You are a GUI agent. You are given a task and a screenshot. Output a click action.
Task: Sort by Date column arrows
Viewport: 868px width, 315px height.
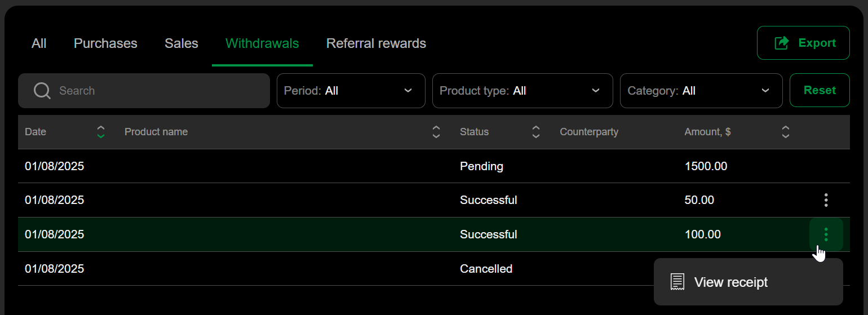[x=101, y=132]
